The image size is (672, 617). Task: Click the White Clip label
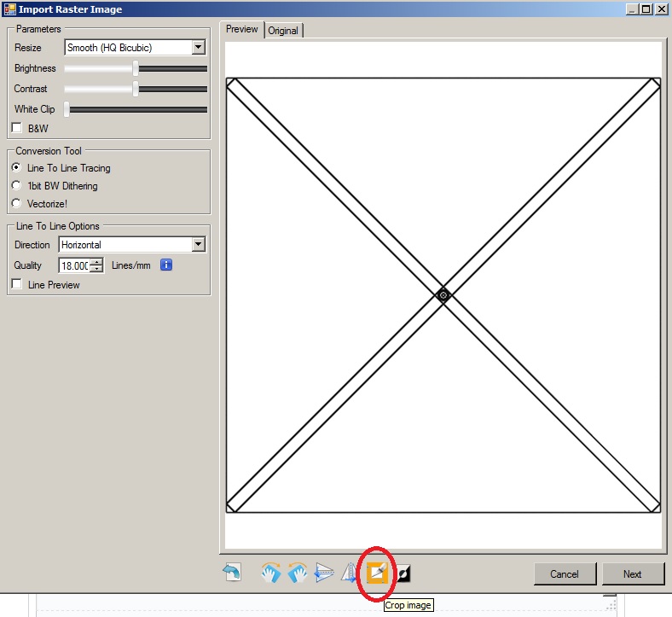point(35,109)
